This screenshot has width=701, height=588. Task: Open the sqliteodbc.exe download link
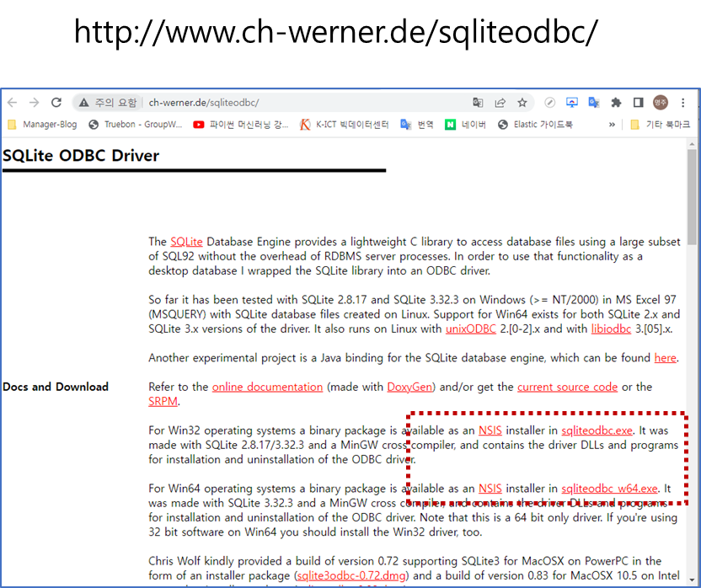point(597,430)
